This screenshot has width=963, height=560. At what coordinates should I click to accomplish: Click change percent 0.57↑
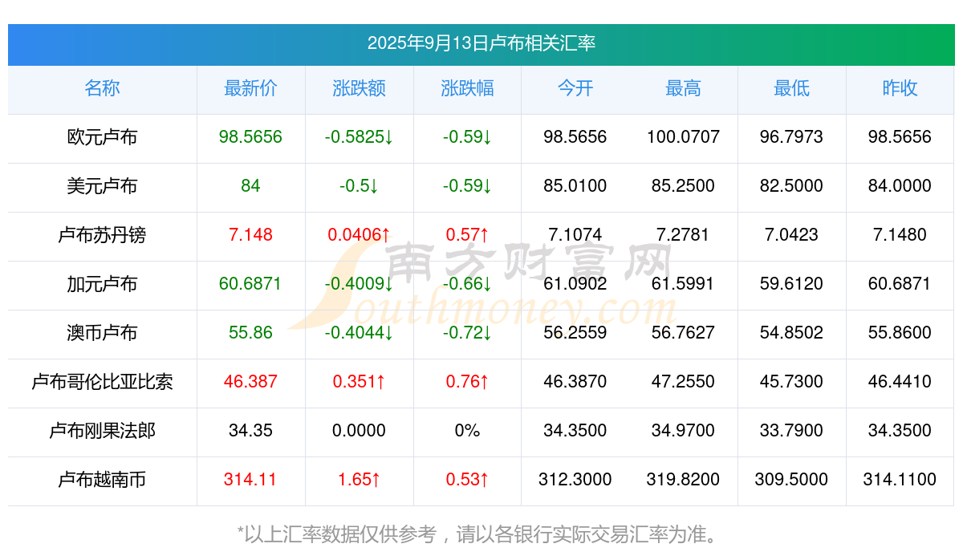(x=467, y=235)
